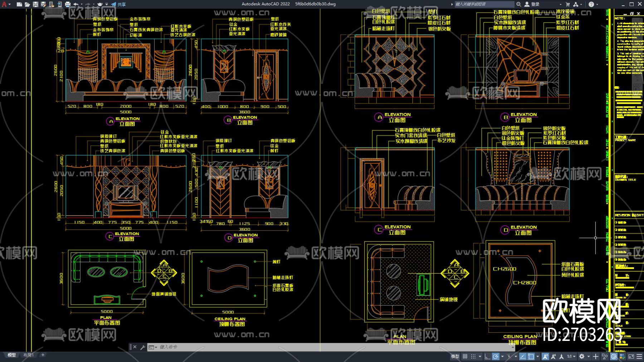The width and height of the screenshot is (644, 362).
Task: Open workspace switching gear icon
Action: (582, 356)
